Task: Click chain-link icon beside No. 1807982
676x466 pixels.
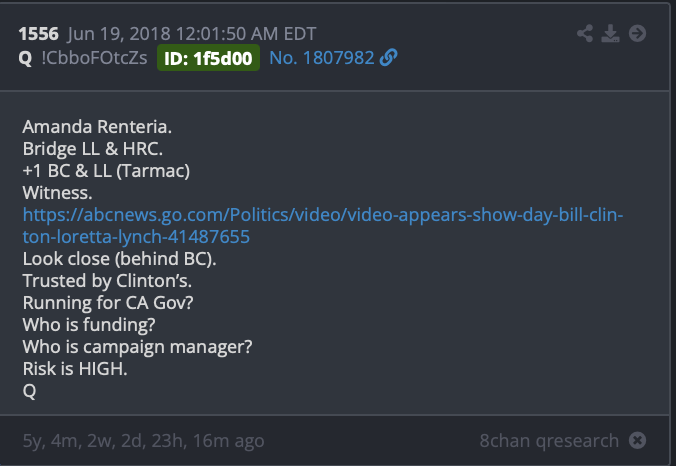Action: point(388,57)
